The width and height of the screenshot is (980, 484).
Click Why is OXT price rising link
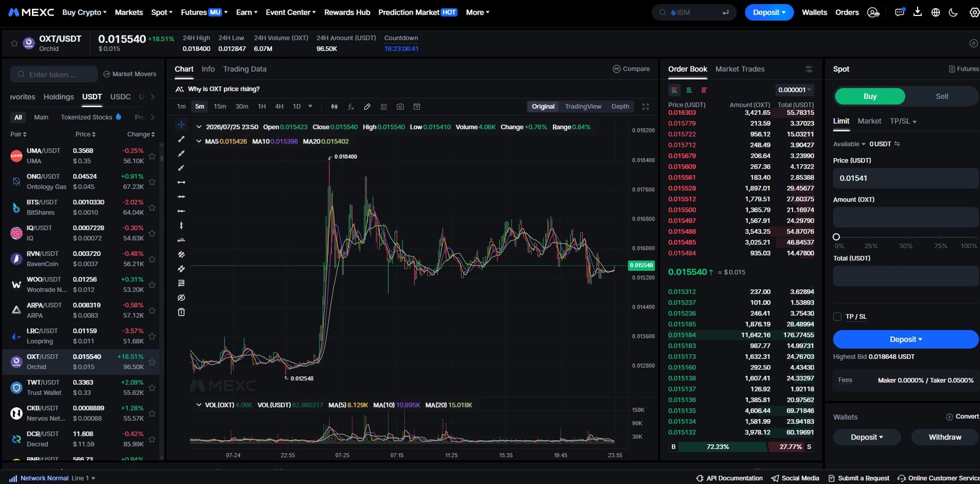pyautogui.click(x=224, y=89)
